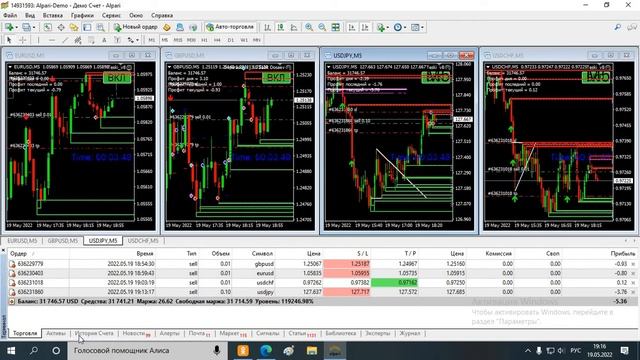
Task: Open the Эксперты terminal tab
Action: click(378, 333)
